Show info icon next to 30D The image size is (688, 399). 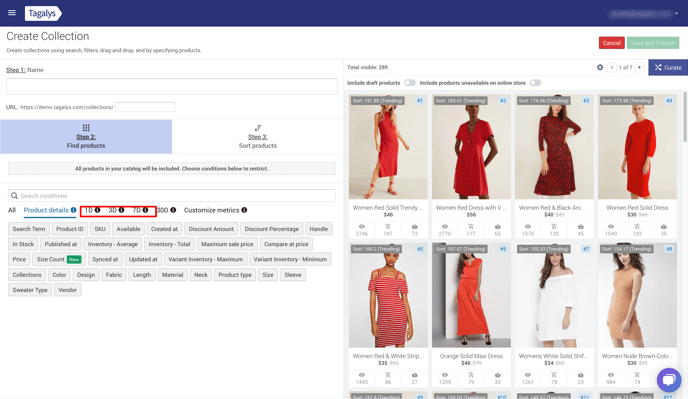[173, 210]
